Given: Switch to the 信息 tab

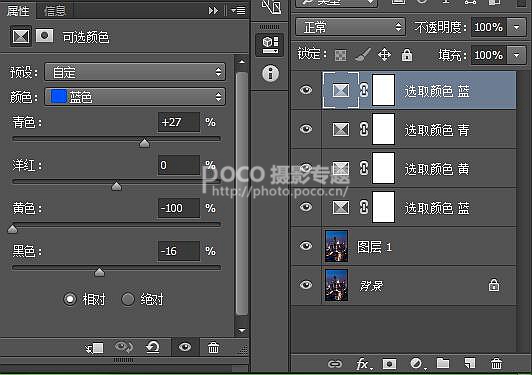Looking at the screenshot, I should point(54,11).
